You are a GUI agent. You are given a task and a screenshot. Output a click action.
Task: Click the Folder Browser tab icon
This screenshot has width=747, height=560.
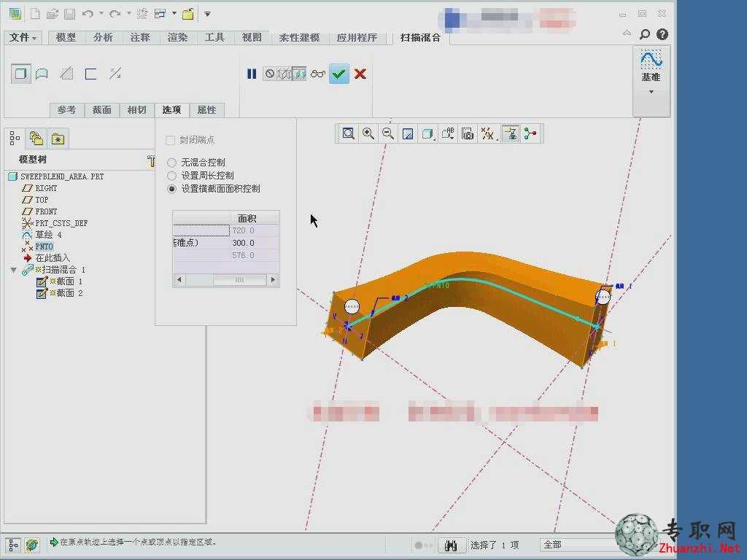(x=36, y=139)
